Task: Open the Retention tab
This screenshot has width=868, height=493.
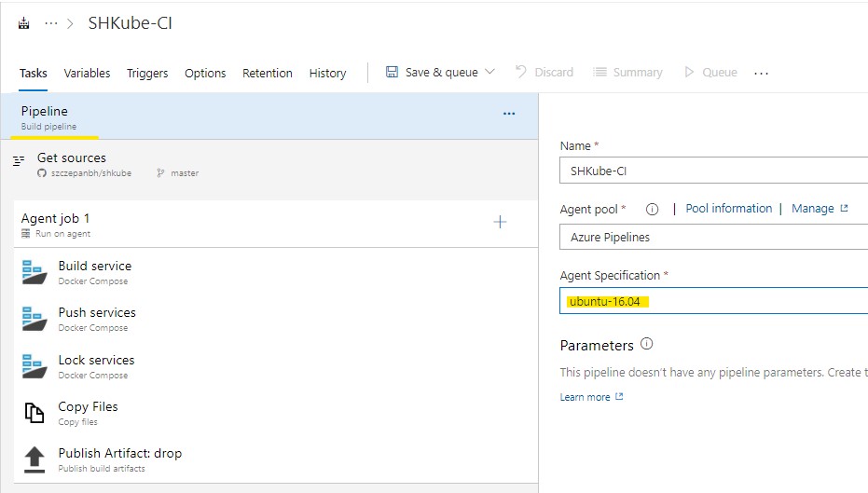Action: tap(268, 73)
